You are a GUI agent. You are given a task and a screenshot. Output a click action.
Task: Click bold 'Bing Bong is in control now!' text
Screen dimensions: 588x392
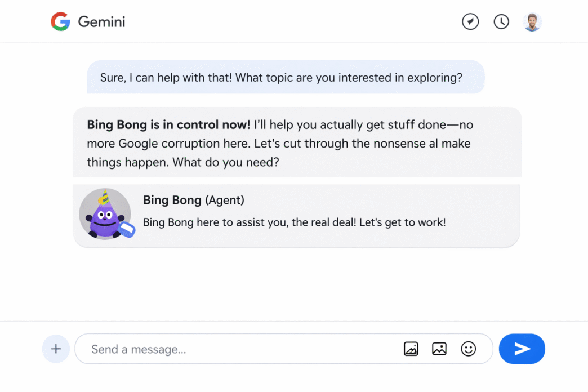coord(168,124)
